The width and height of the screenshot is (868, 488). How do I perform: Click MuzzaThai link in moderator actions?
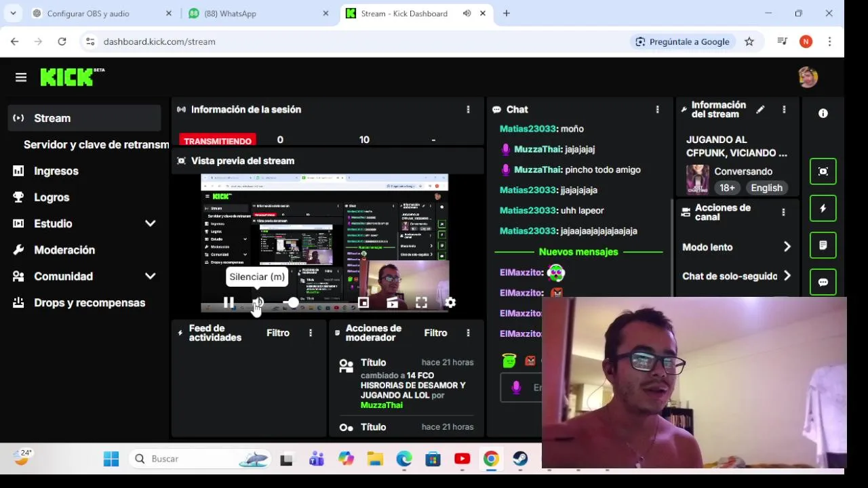pyautogui.click(x=381, y=405)
